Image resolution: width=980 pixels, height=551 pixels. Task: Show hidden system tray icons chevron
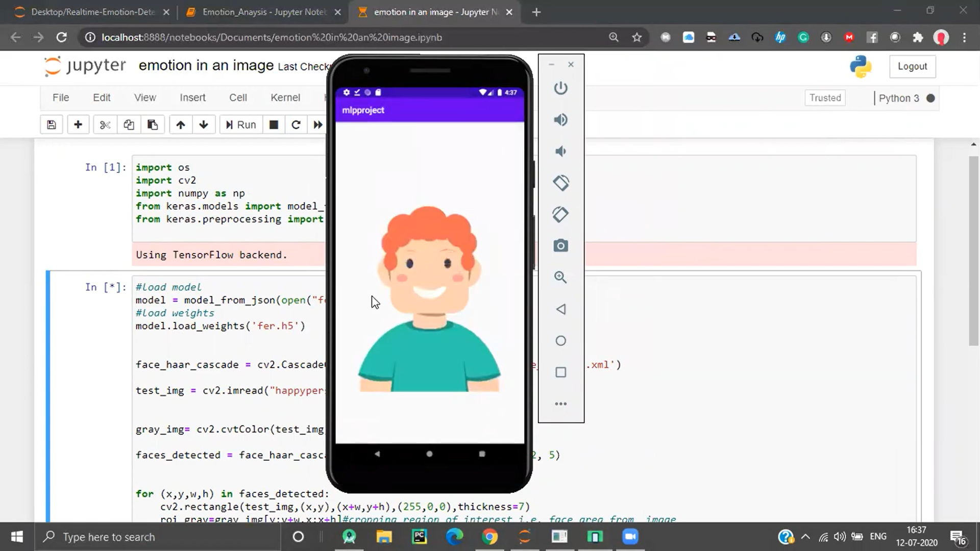click(x=805, y=537)
